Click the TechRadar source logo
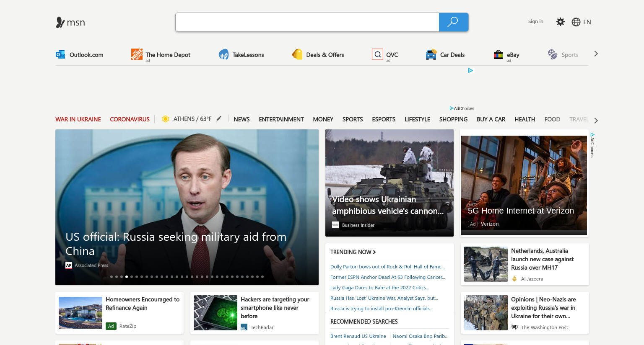The image size is (644, 345). (x=244, y=327)
